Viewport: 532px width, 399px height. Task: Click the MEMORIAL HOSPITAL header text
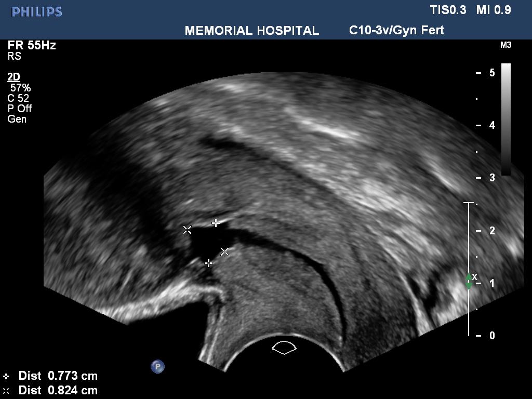tap(252, 31)
